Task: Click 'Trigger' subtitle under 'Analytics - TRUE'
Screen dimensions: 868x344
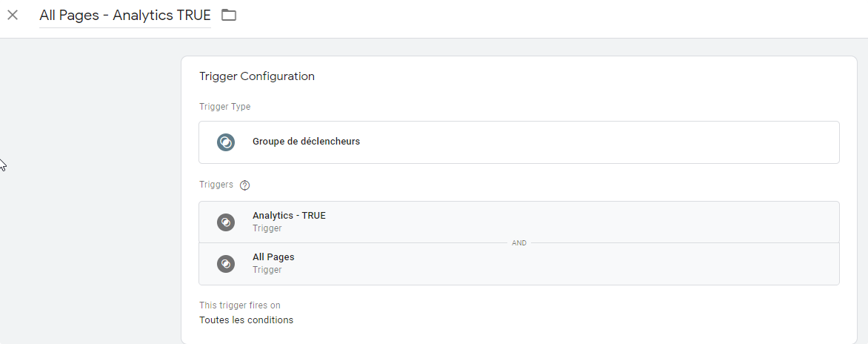Action: point(267,228)
